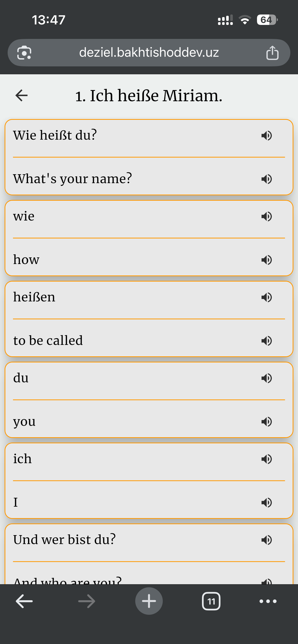Play audio for 'Und wer bist du?'
The height and width of the screenshot is (644, 298).
tap(267, 540)
